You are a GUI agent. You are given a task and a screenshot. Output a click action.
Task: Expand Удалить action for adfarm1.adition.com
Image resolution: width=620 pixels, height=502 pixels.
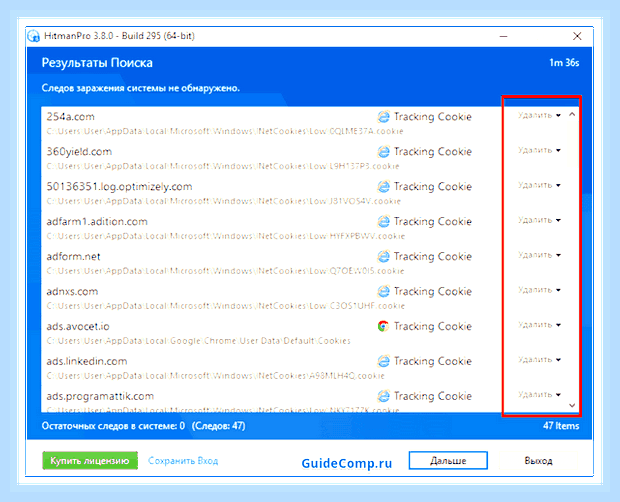[x=539, y=220]
